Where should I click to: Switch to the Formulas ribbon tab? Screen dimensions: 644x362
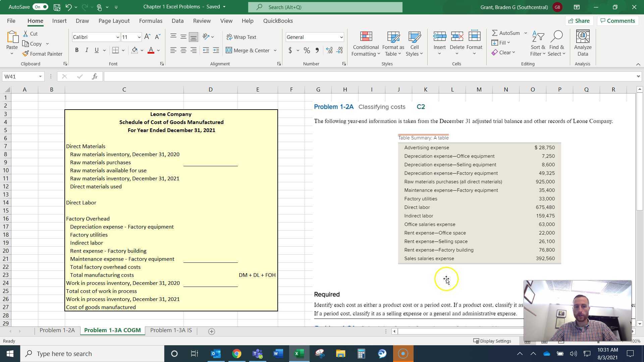[151, 21]
